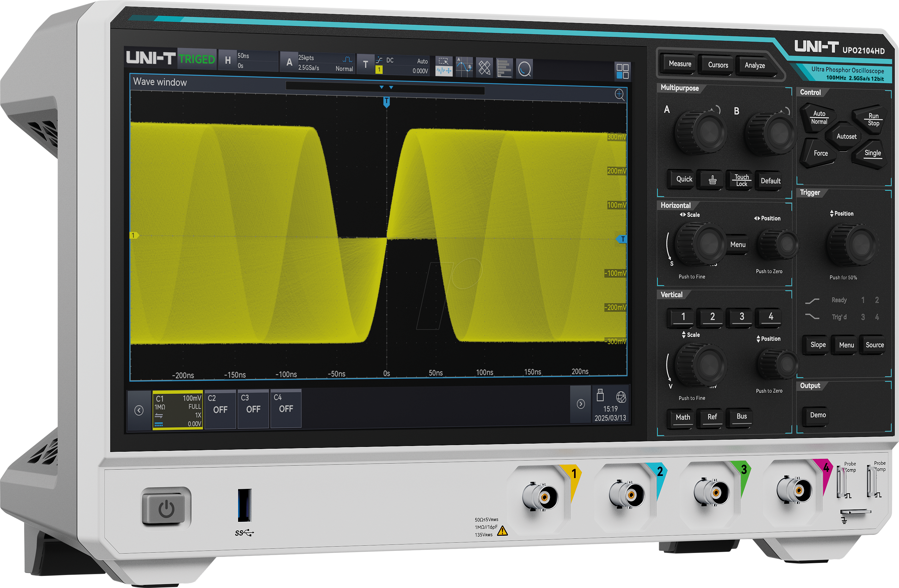The image size is (899, 588).
Task: Turn on channel C3
Action: point(253,410)
